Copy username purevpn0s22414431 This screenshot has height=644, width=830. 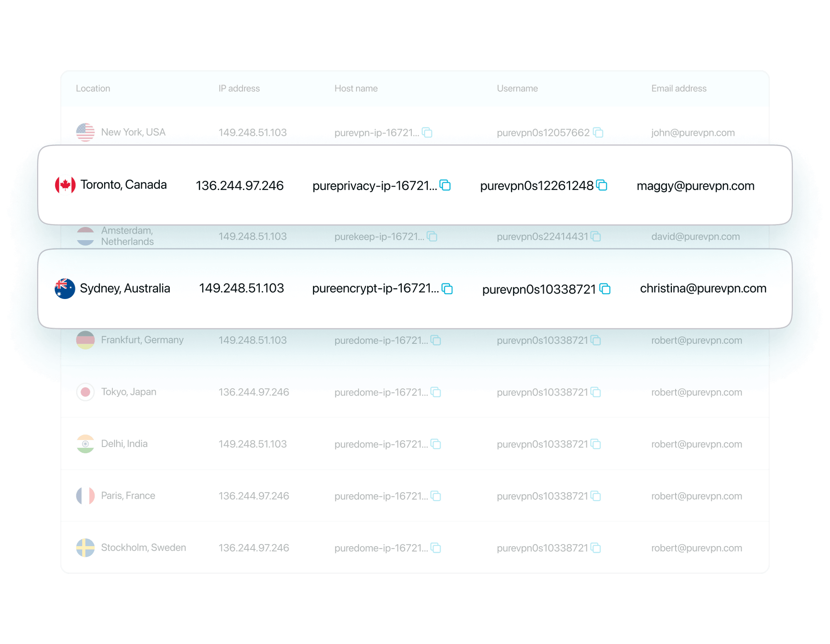coord(596,236)
